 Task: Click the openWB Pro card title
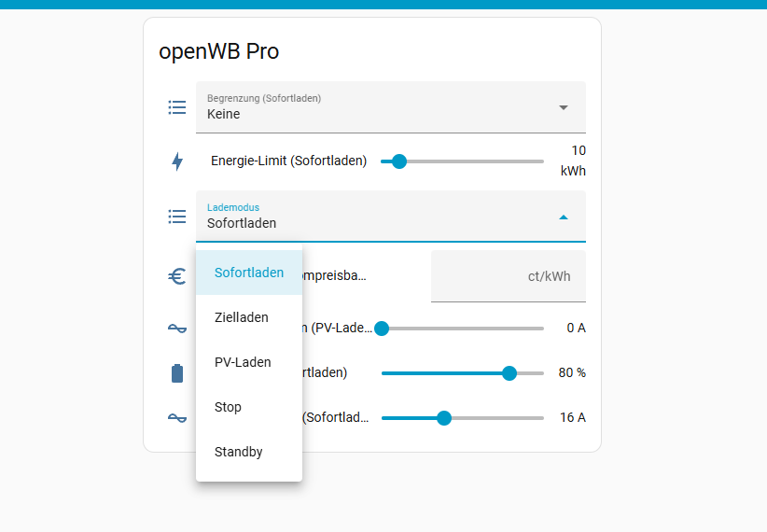coord(218,51)
